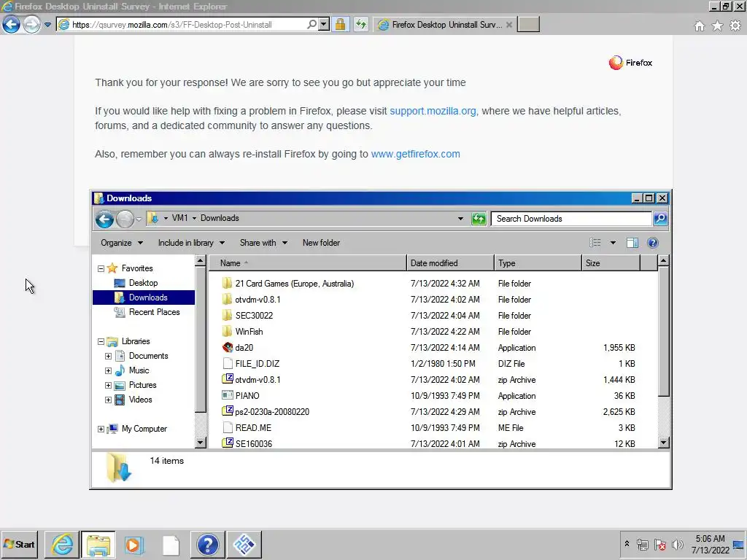Go back in Internet Explorer
This screenshot has height=560, width=747.
point(12,24)
